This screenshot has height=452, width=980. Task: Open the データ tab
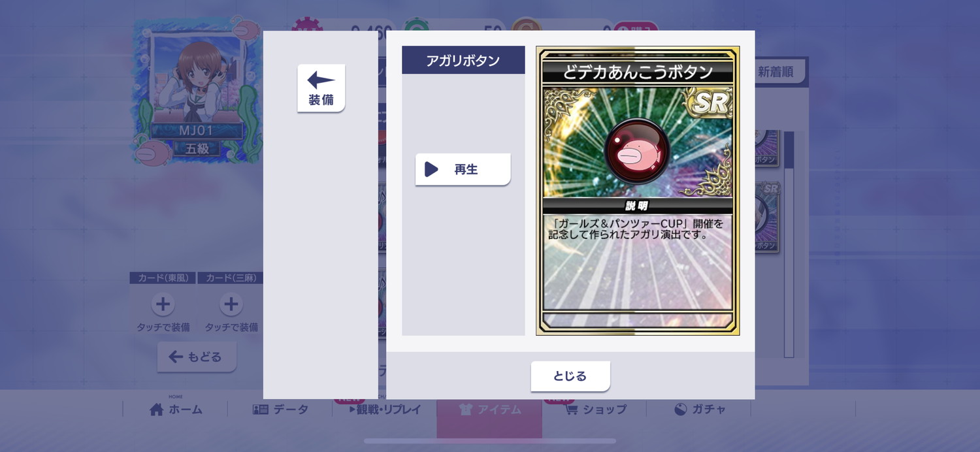coord(280,410)
